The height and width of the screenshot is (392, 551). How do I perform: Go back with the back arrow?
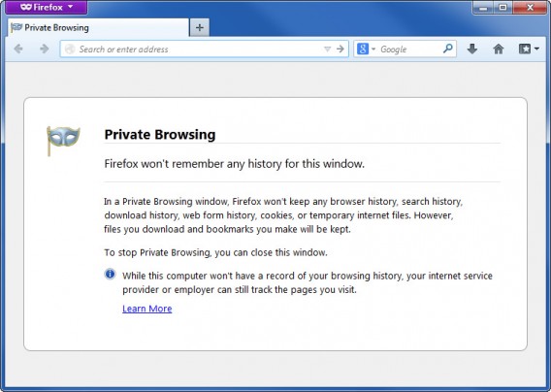point(18,49)
